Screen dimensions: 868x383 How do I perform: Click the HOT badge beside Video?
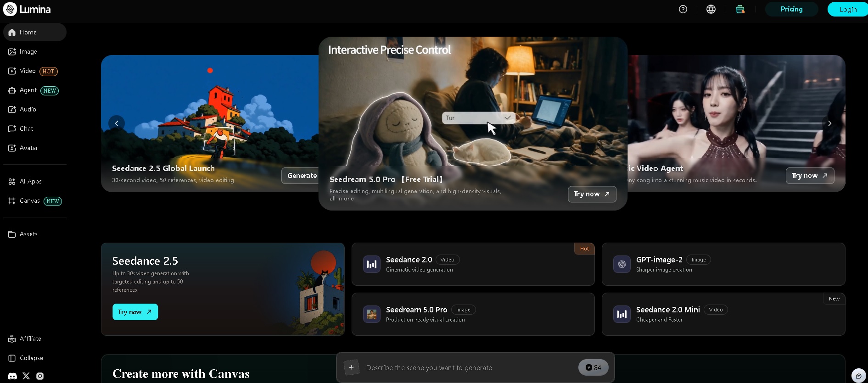(48, 71)
